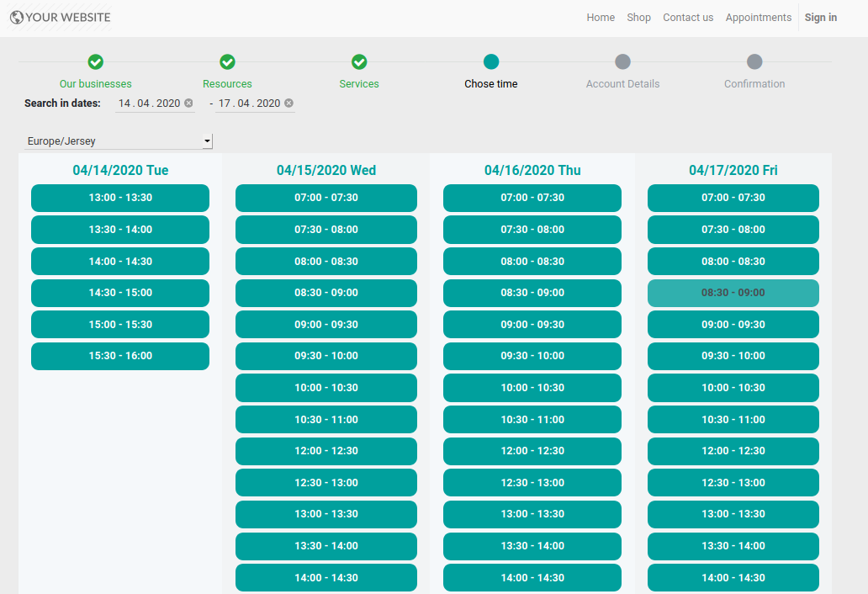Pick Wednesday 09:30 - 10:00 slot

coord(326,356)
